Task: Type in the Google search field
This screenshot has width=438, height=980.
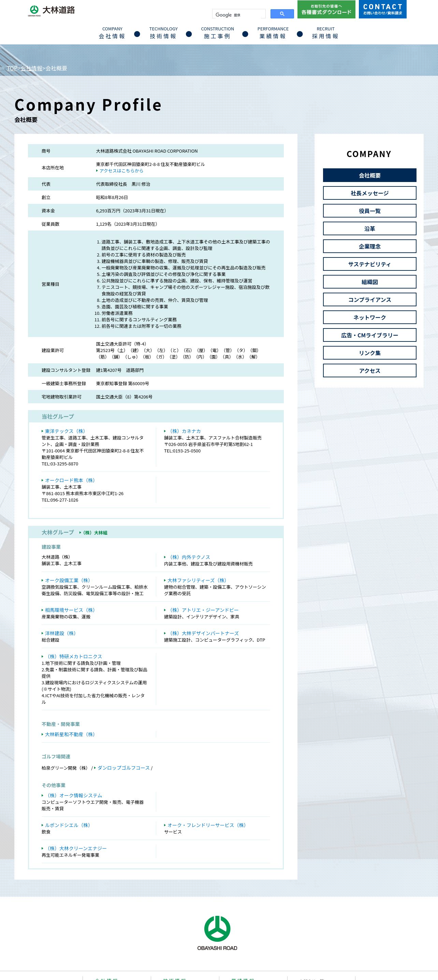Action: pyautogui.click(x=239, y=14)
